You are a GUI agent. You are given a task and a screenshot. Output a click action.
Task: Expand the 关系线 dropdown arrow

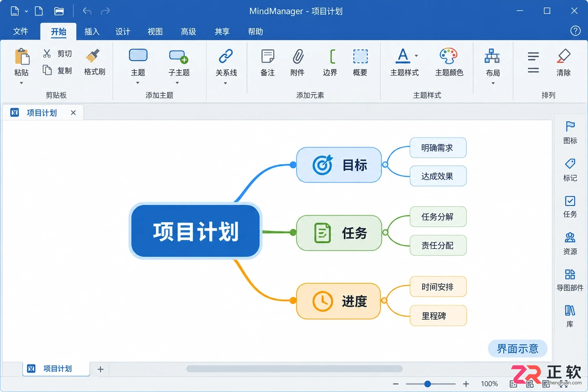[x=225, y=83]
